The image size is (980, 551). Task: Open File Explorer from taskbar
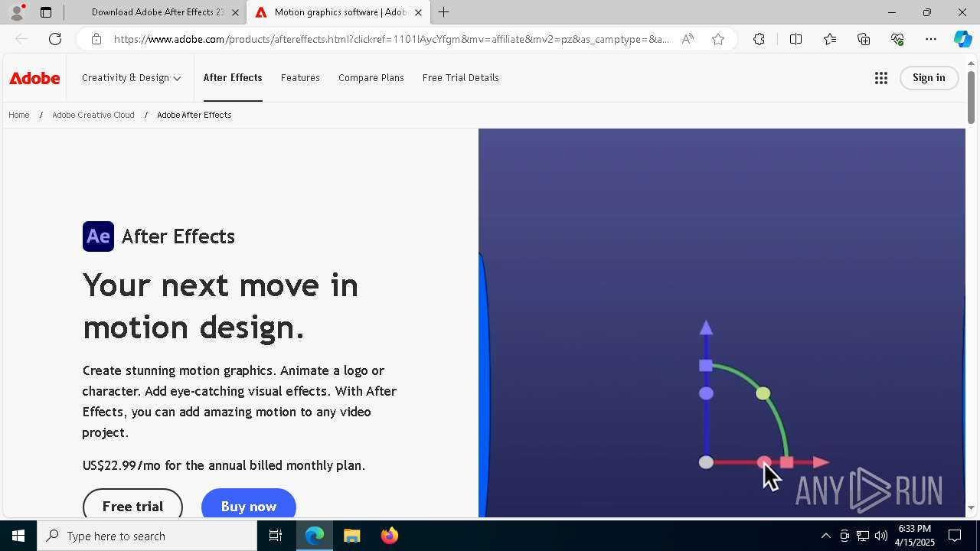click(351, 536)
